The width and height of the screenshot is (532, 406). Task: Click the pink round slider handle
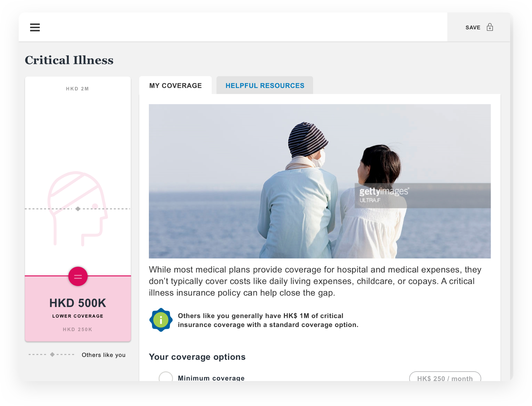coord(78,276)
